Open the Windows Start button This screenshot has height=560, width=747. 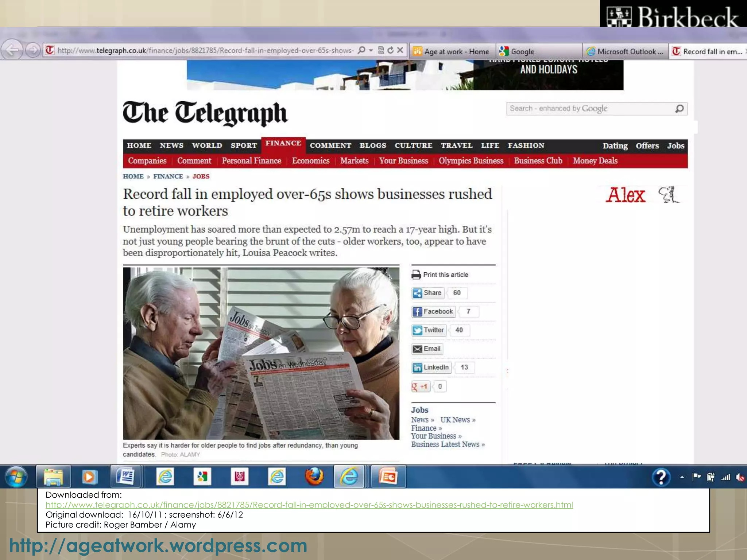[x=16, y=477]
